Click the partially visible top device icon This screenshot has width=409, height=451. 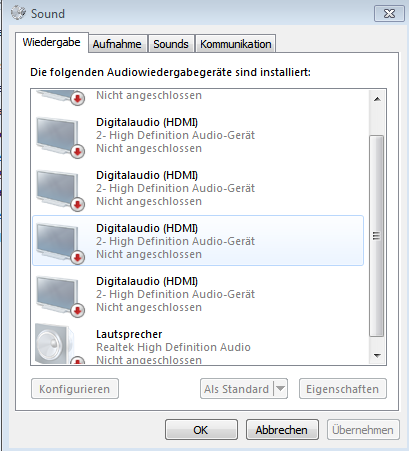tap(60, 97)
